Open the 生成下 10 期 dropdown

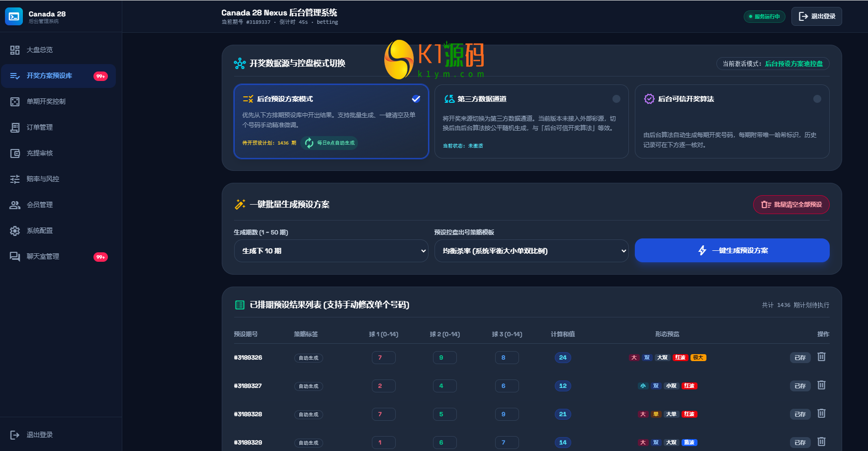[x=331, y=251]
